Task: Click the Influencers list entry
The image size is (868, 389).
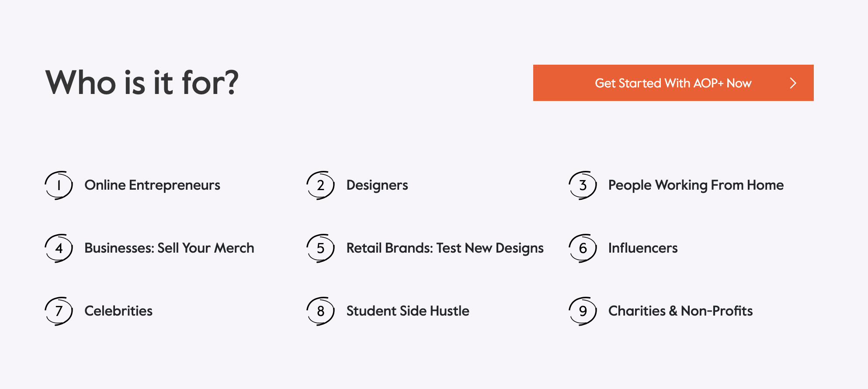Action: [x=642, y=248]
